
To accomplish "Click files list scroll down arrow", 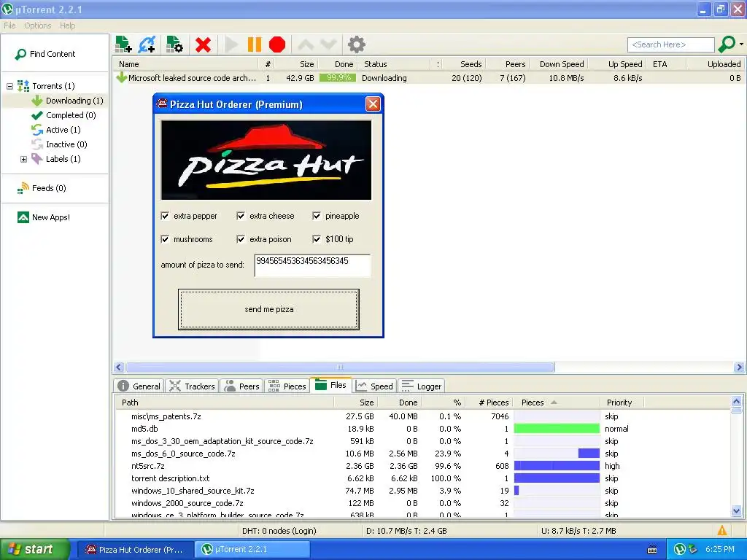I will click(737, 511).
